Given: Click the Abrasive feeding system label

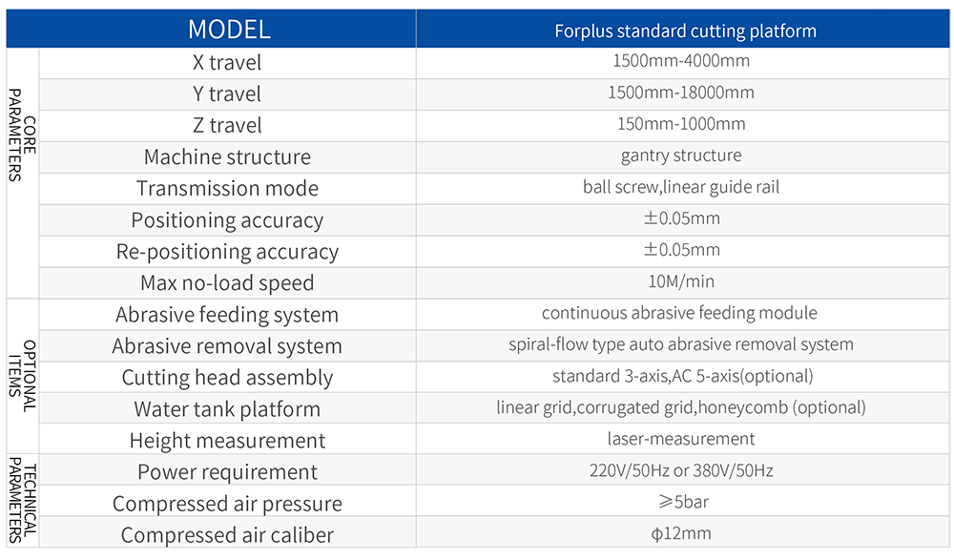Looking at the screenshot, I should (227, 315).
